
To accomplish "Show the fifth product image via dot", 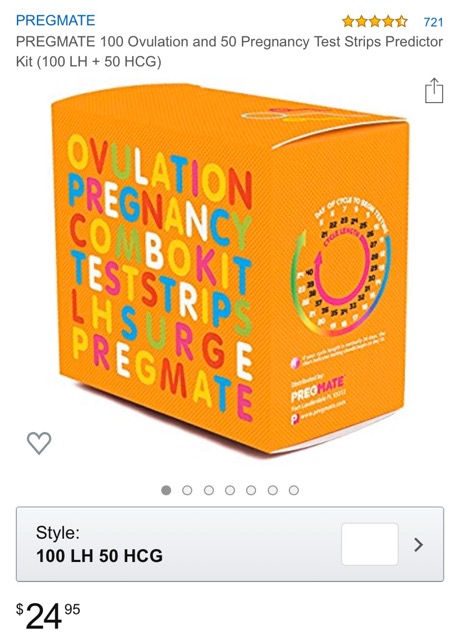I will point(251,490).
